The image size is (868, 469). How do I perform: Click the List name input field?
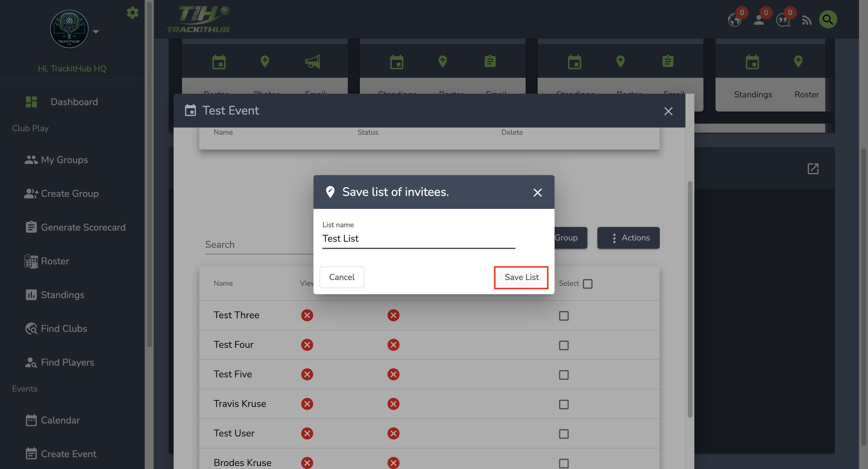(x=419, y=238)
